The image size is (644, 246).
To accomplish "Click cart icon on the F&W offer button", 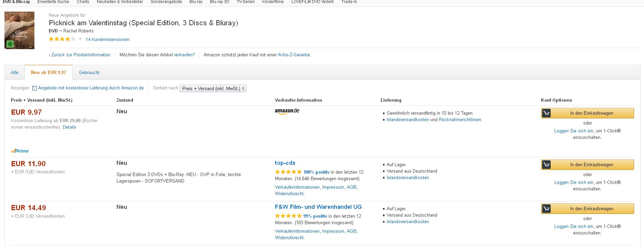I will coord(546,208).
